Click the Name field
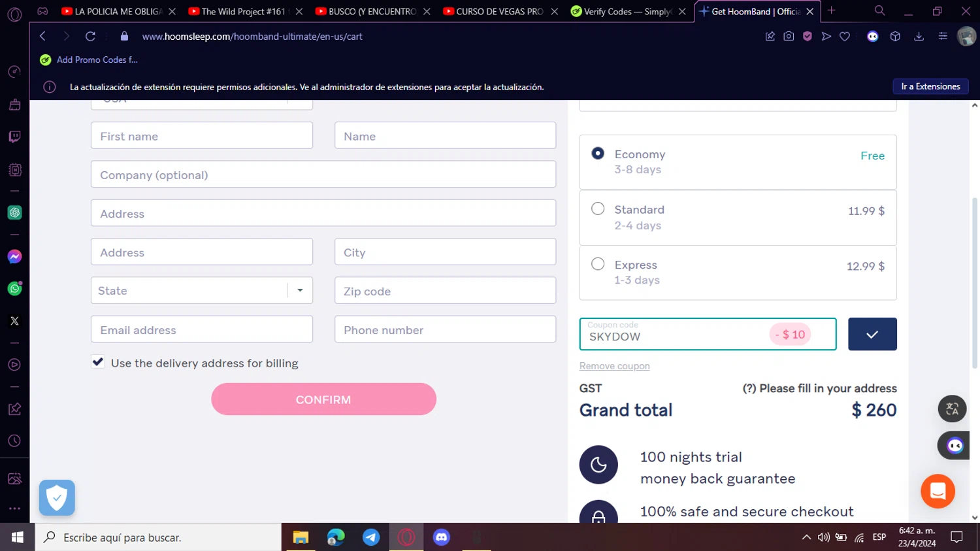980x551 pixels. pyautogui.click(x=445, y=135)
